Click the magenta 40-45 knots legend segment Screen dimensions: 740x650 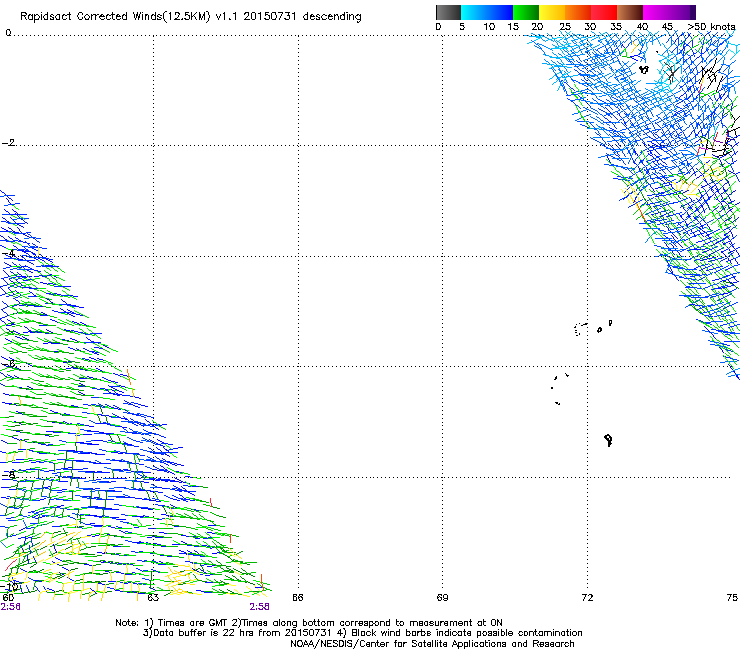[656, 12]
